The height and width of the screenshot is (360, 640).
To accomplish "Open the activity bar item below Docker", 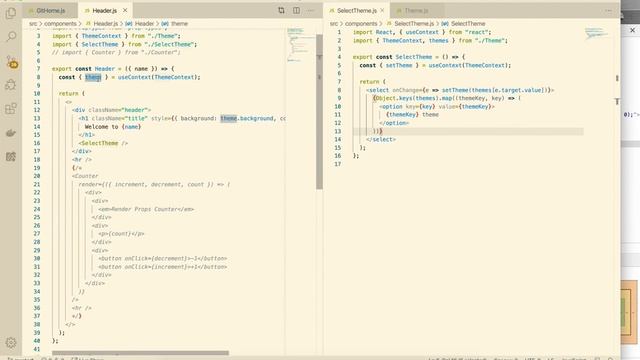I will click(11, 157).
